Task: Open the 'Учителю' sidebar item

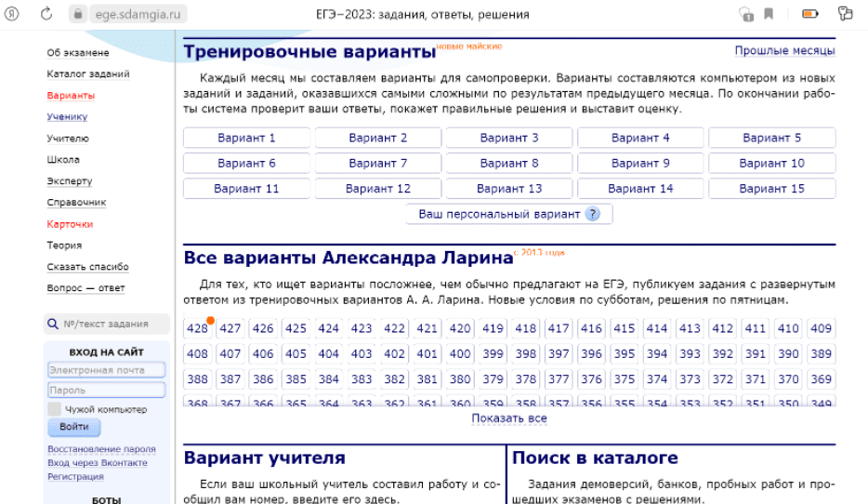Action: click(x=68, y=139)
